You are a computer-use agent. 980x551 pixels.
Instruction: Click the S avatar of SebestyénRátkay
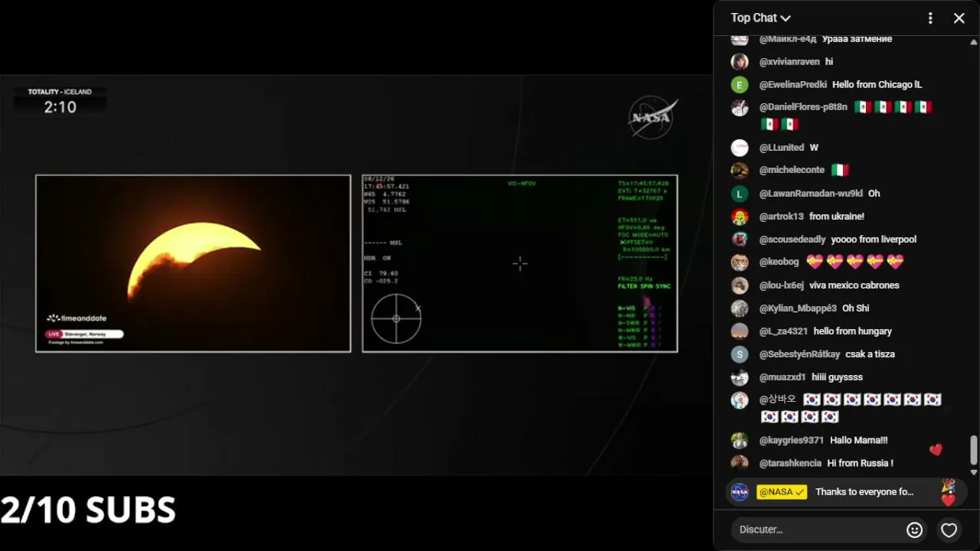740,354
